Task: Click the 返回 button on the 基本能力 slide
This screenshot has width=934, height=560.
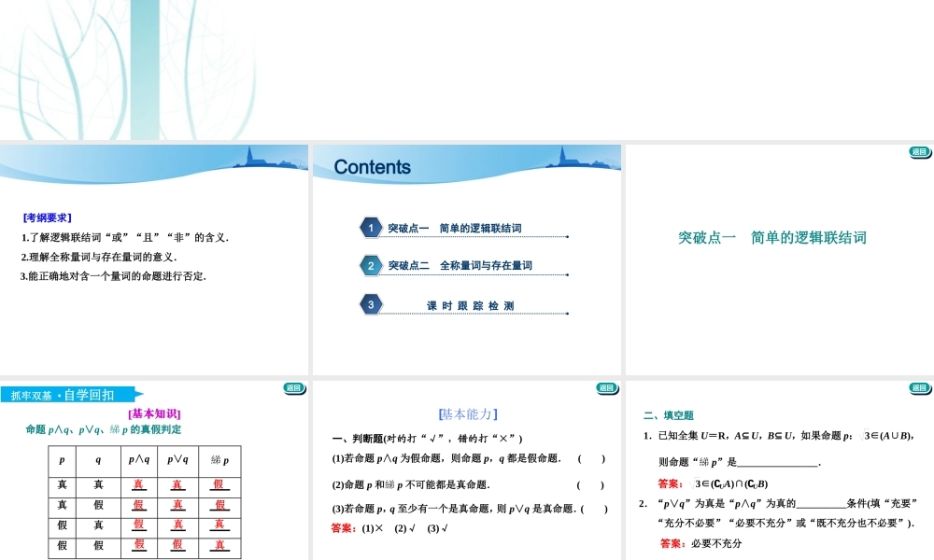Action: coord(607,386)
